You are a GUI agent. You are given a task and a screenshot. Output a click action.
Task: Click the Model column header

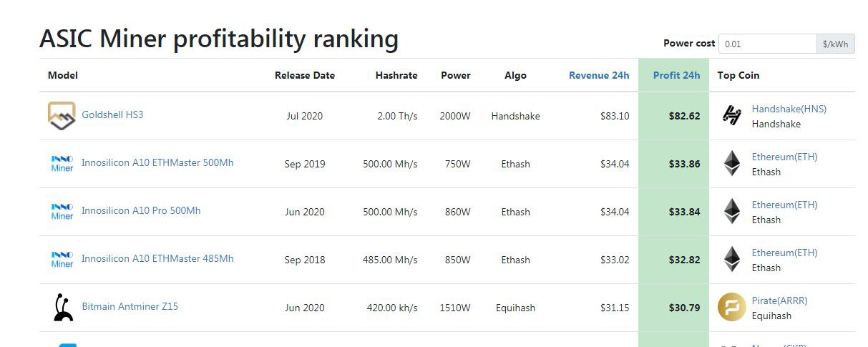tap(63, 75)
